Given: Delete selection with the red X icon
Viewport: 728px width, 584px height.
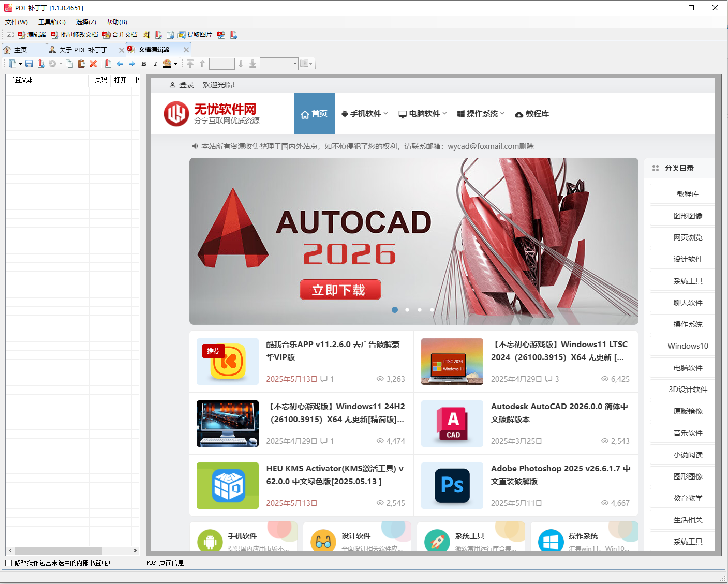Looking at the screenshot, I should [x=93, y=63].
